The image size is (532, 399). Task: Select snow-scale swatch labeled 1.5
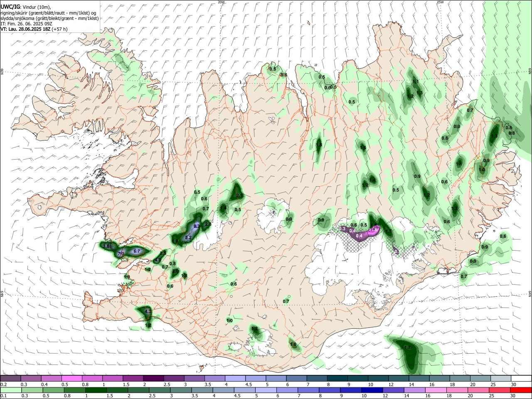133,379
